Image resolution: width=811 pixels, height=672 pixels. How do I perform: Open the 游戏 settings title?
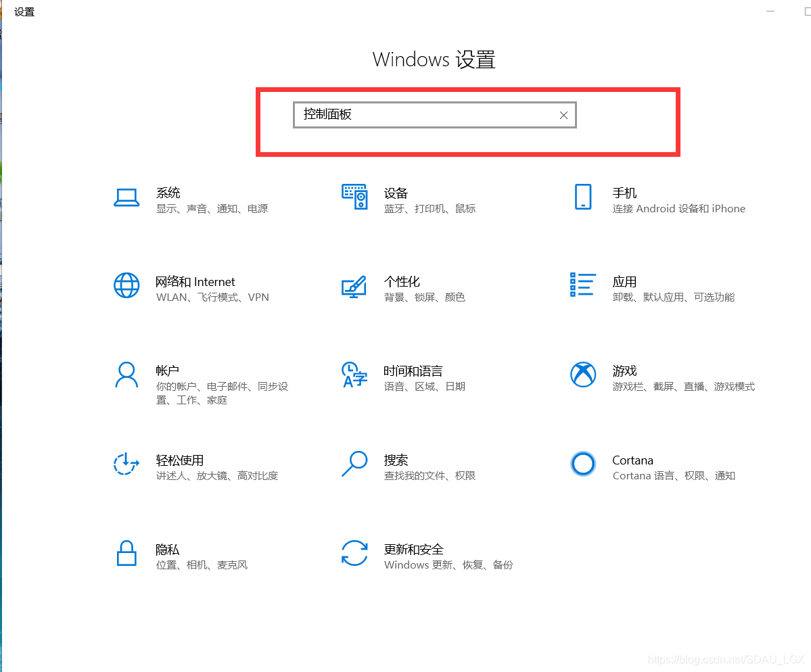(x=624, y=370)
